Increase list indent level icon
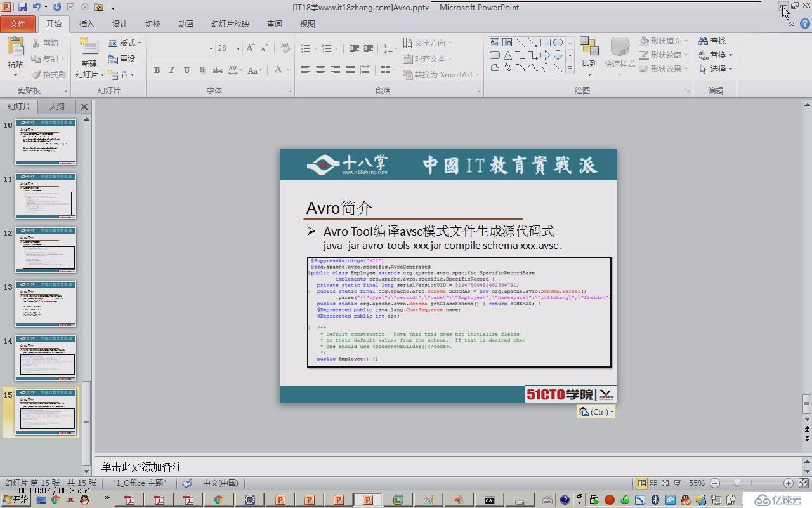Viewport: 812px width, 508px height. point(369,48)
